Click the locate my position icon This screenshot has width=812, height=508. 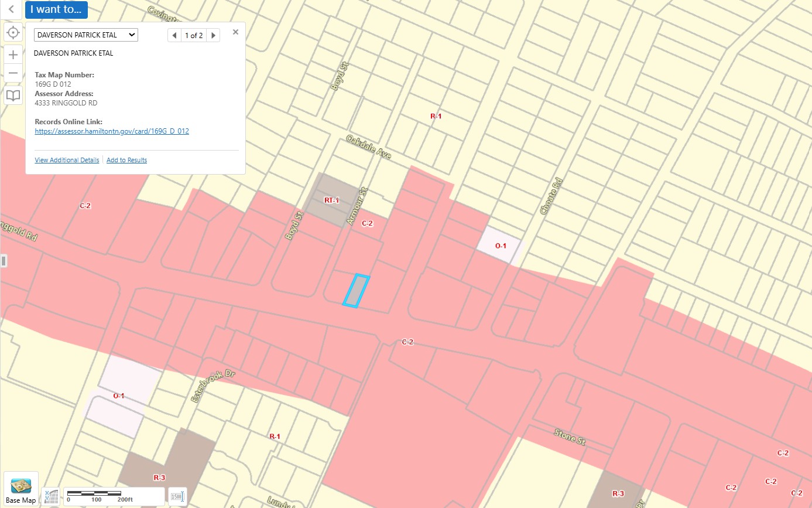point(13,32)
